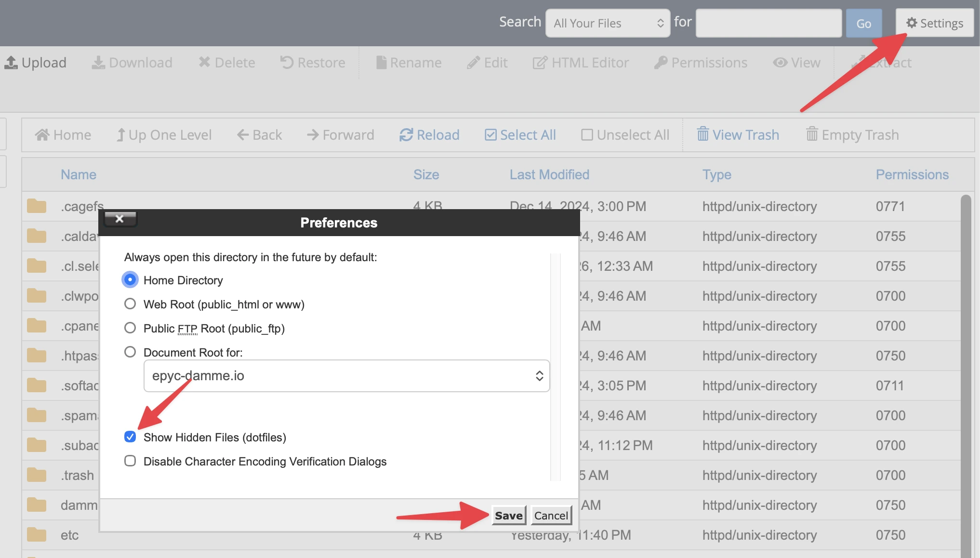Sort by Permissions column
Image resolution: width=980 pixels, height=558 pixels.
click(x=913, y=174)
